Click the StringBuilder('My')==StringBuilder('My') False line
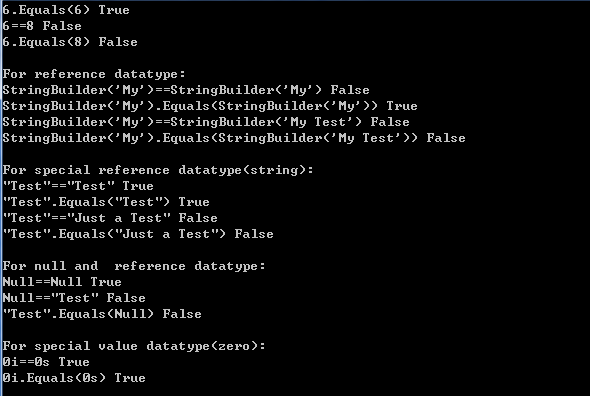 [186, 90]
